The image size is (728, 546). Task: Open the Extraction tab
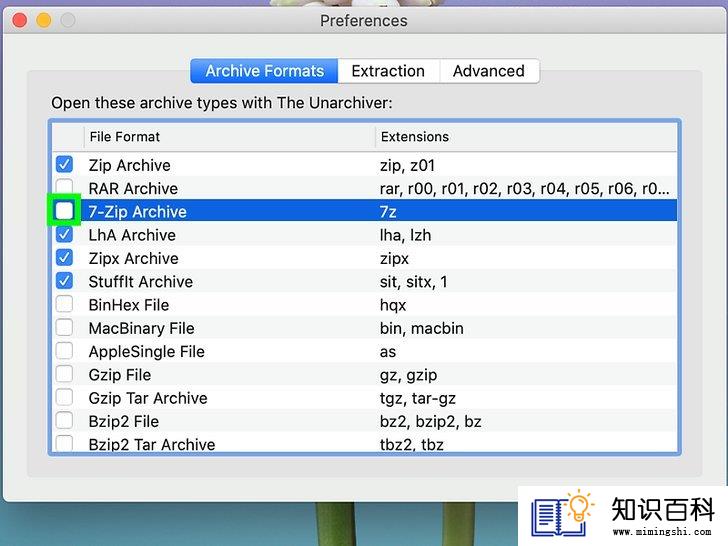[x=388, y=71]
